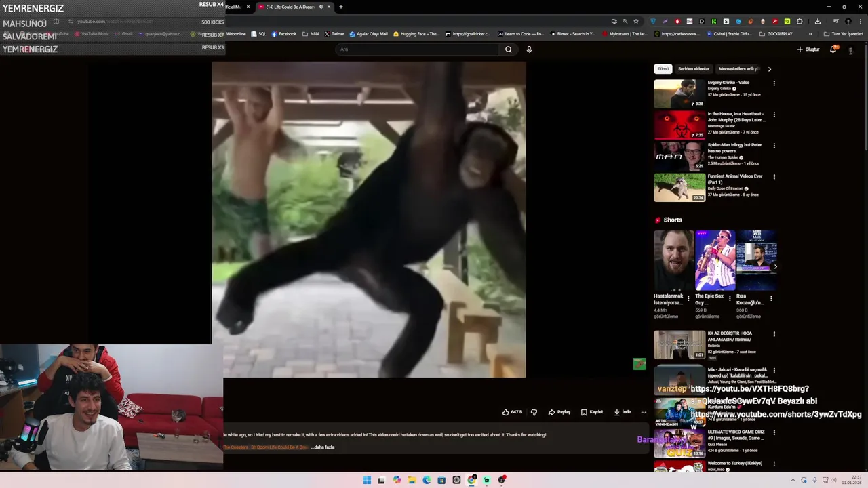The width and height of the screenshot is (868, 488).
Task: Save the video with Kaydet
Action: [592, 412]
